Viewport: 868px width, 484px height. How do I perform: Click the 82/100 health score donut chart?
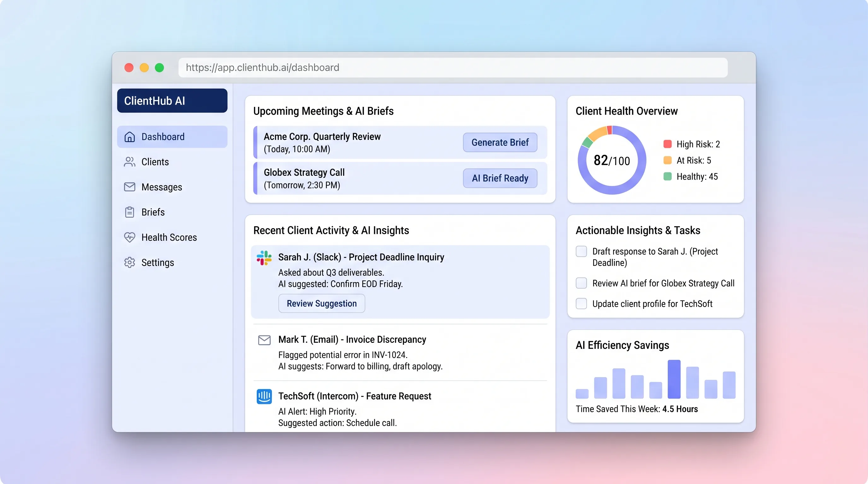coord(612,160)
